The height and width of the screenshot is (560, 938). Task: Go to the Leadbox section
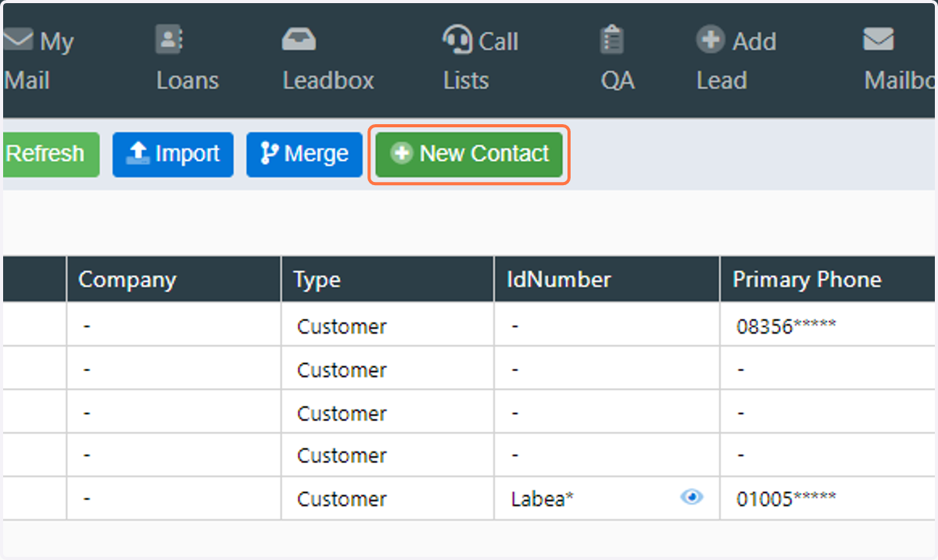[x=328, y=60]
